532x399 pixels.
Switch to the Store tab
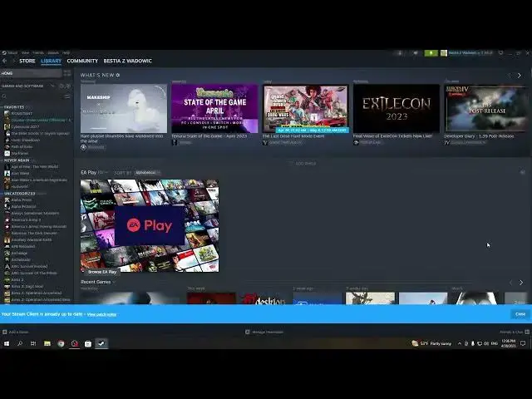pos(27,61)
